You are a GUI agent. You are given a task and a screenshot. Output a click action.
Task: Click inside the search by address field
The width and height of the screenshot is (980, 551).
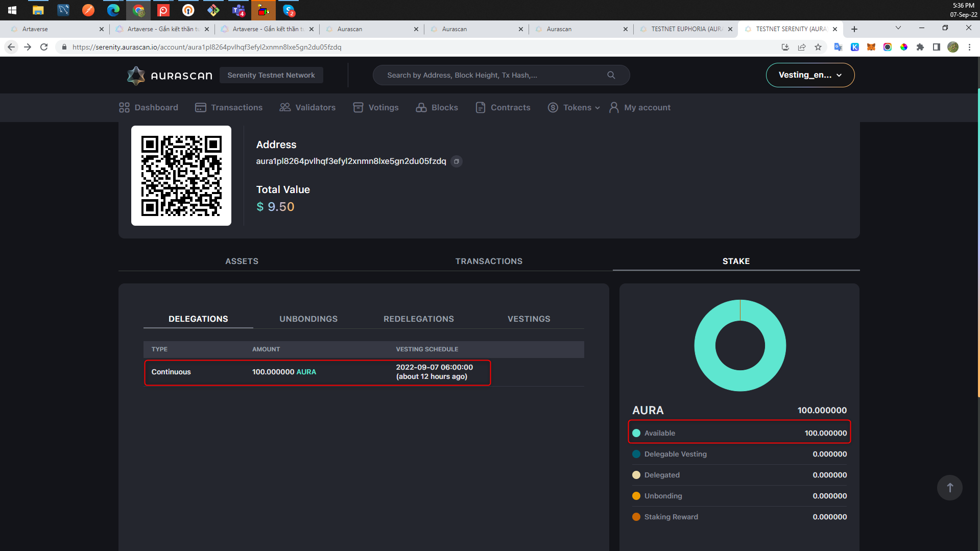485,75
